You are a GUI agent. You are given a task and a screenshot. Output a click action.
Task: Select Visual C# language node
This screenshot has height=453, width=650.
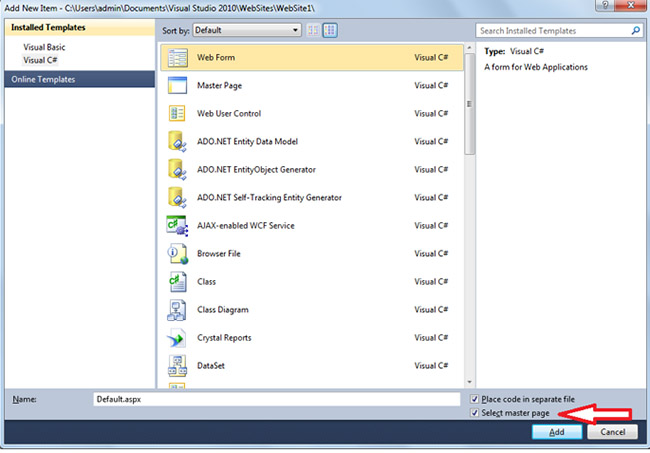click(40, 60)
